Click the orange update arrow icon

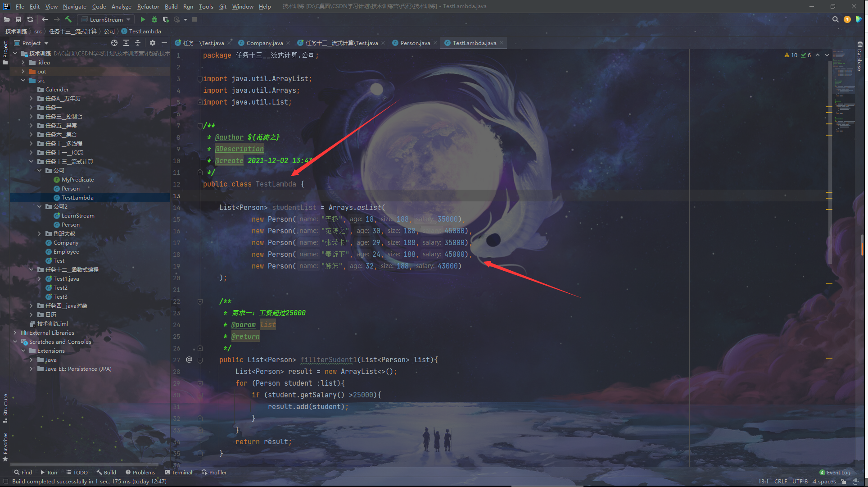click(847, 19)
